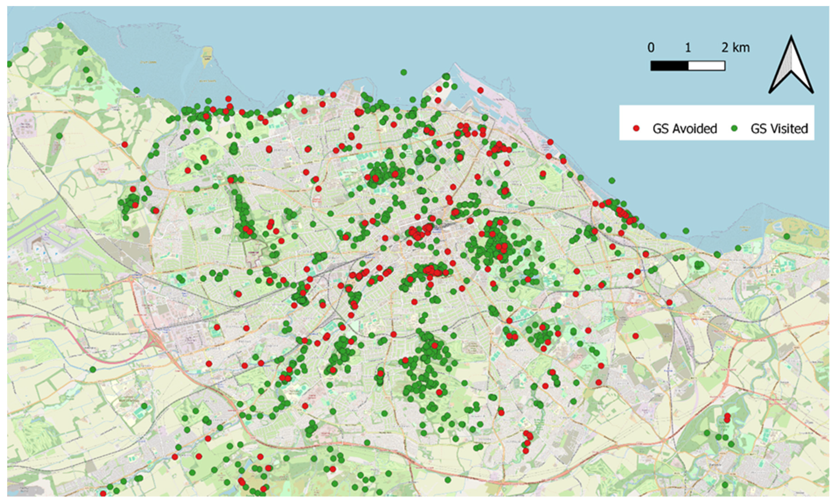Screen dimensions: 835x504
Task: Click the black segment of the scale bar
Action: (669, 66)
